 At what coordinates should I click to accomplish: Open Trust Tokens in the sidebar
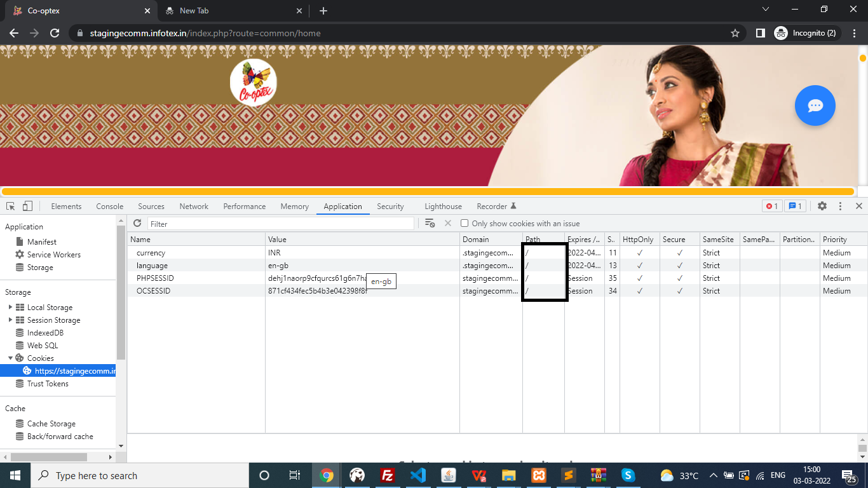tap(46, 383)
